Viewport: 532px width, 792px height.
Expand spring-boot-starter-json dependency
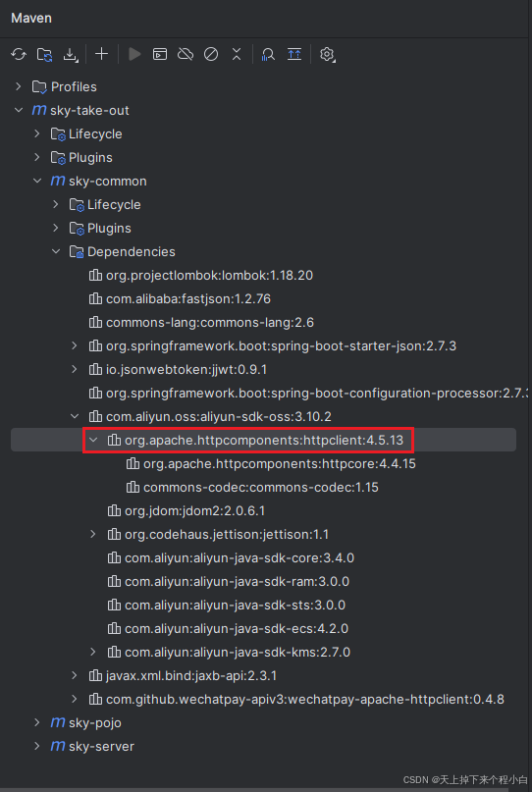pyautogui.click(x=75, y=346)
